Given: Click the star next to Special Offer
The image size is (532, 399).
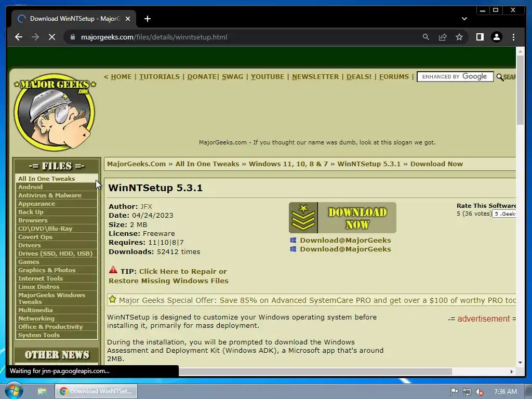Looking at the screenshot, I should pos(112,299).
